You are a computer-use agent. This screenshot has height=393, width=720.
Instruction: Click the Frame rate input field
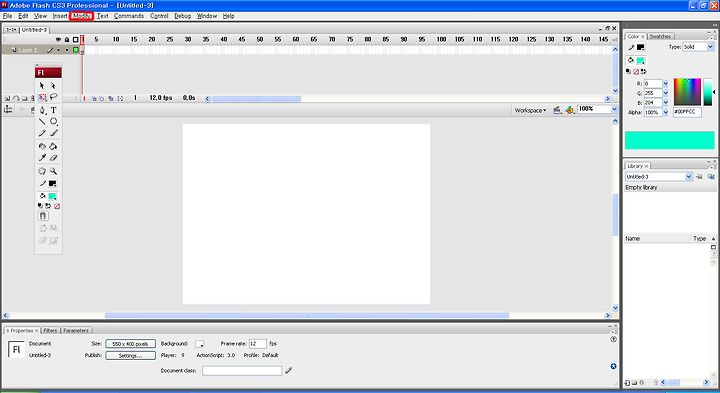pyautogui.click(x=257, y=343)
